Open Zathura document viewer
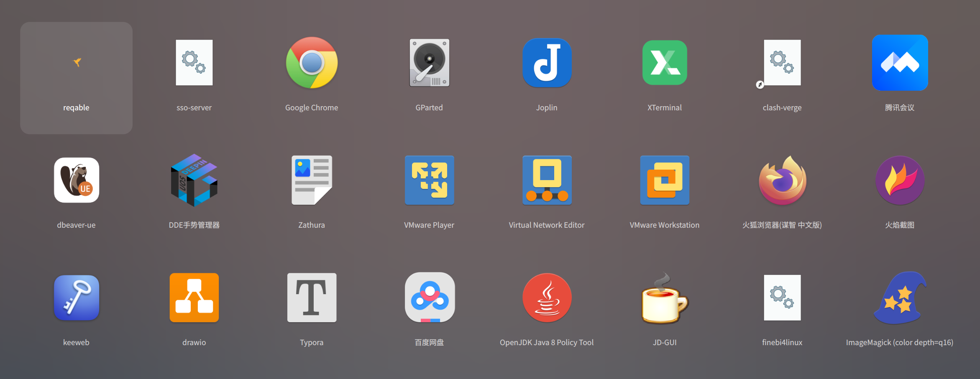The image size is (980, 379). tap(312, 181)
